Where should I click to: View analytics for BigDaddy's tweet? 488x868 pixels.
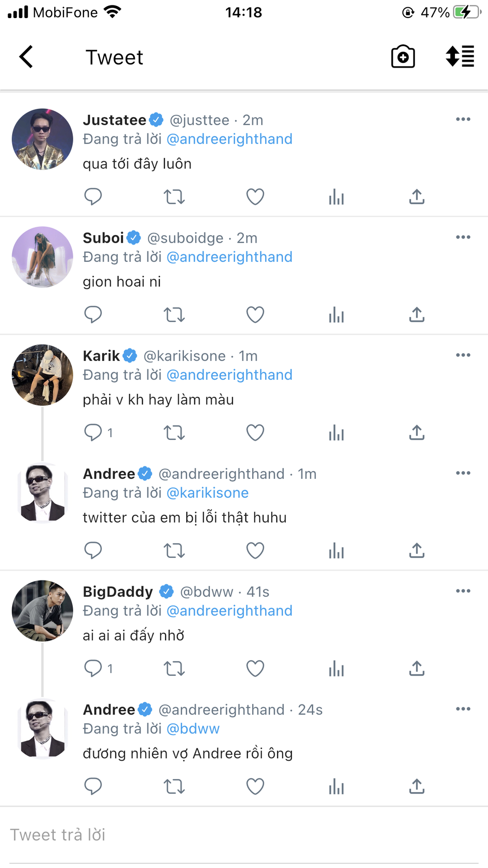[x=336, y=669]
